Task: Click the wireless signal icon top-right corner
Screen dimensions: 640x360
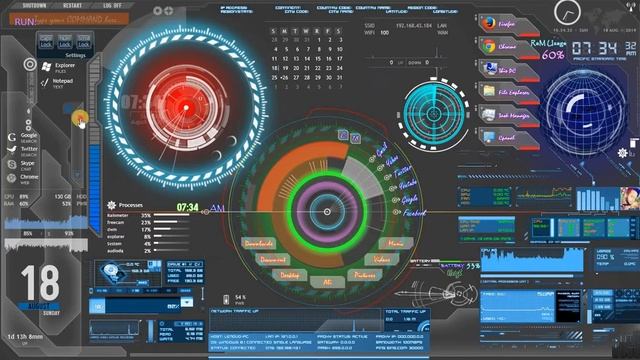Action: click(631, 6)
